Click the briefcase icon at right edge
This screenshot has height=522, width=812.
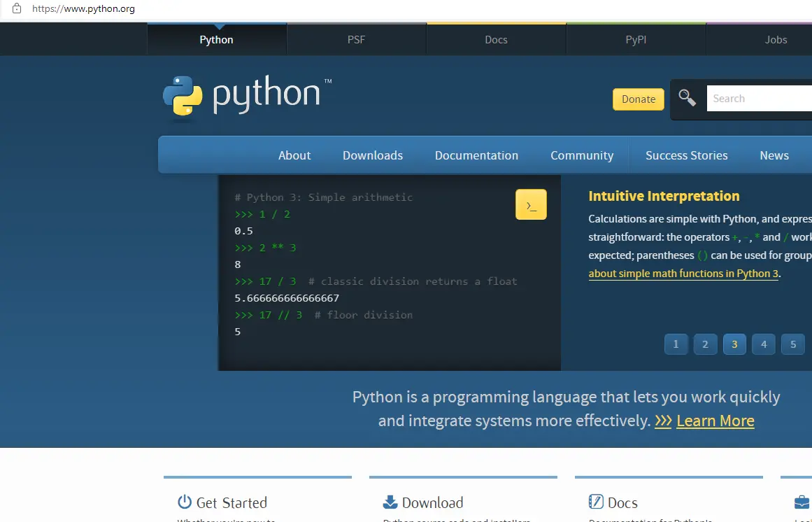pos(802,502)
